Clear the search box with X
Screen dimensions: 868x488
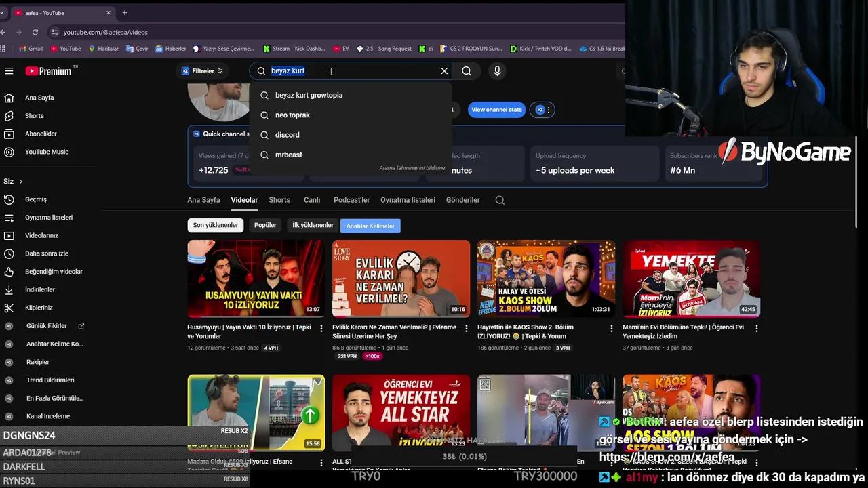click(444, 71)
